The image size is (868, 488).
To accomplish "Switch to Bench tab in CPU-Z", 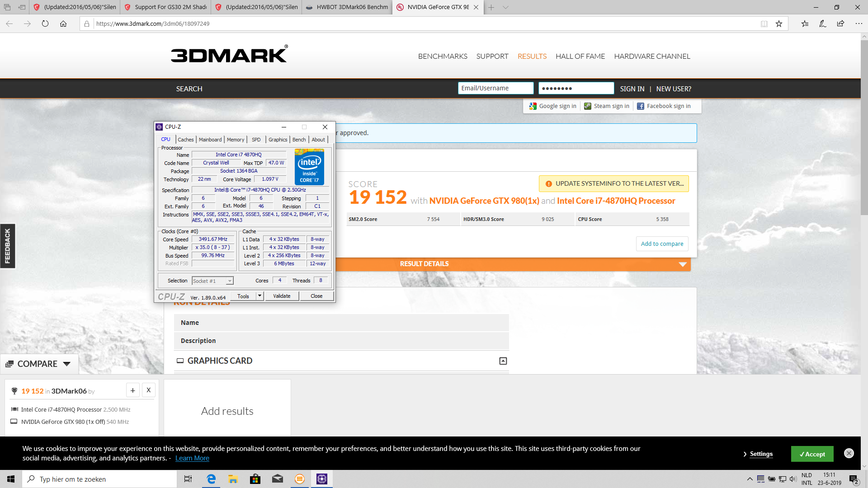I will [299, 140].
